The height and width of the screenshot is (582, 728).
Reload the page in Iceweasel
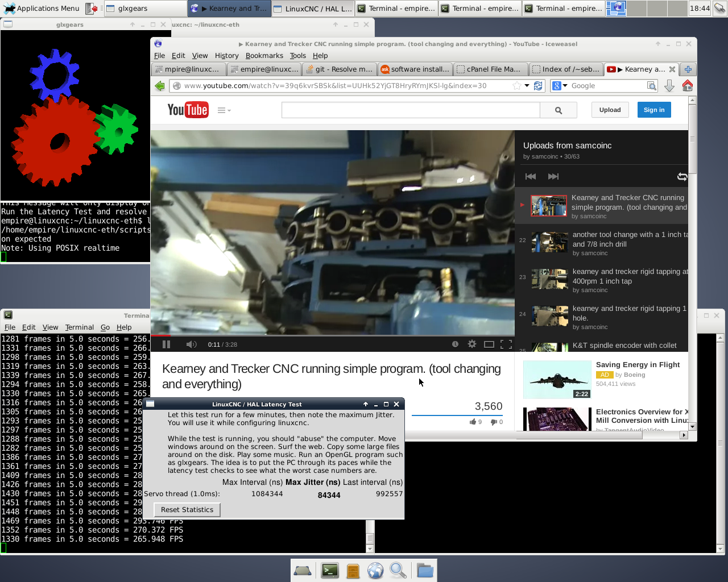point(538,86)
